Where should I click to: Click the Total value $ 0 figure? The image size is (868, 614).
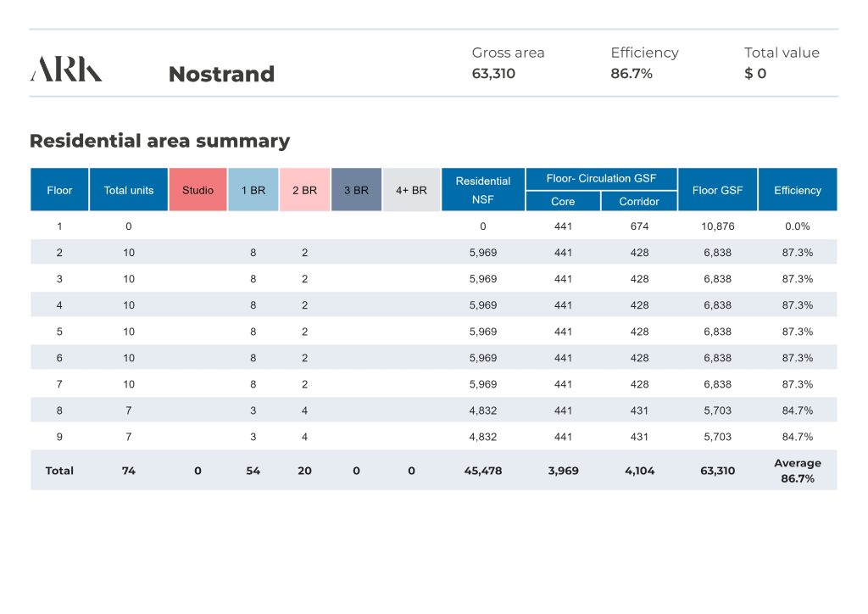(755, 74)
